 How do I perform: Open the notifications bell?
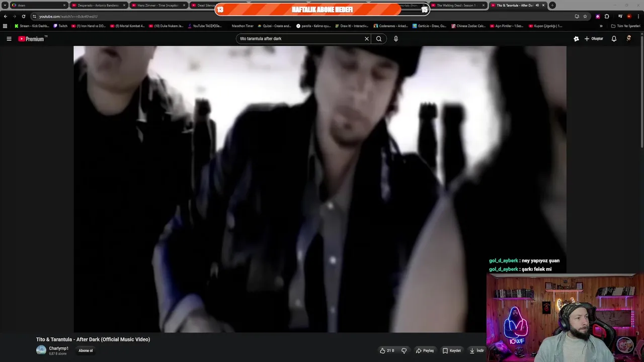pyautogui.click(x=614, y=39)
